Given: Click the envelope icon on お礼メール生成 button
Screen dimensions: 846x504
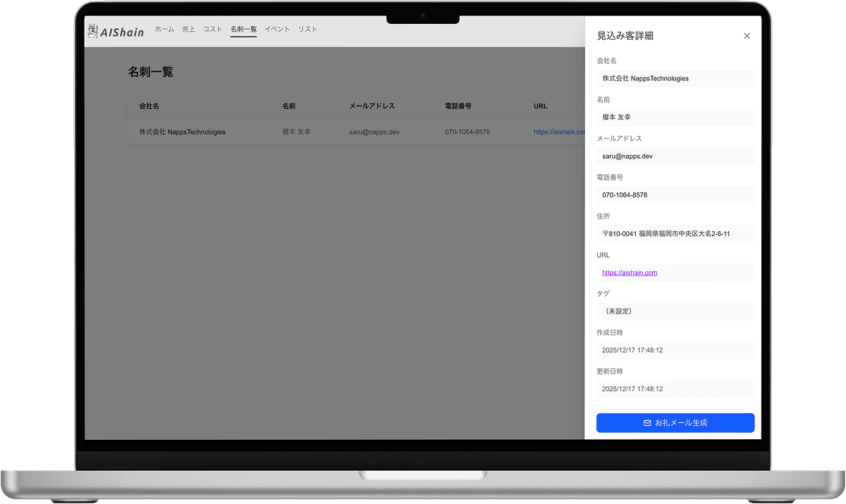Looking at the screenshot, I should click(647, 423).
